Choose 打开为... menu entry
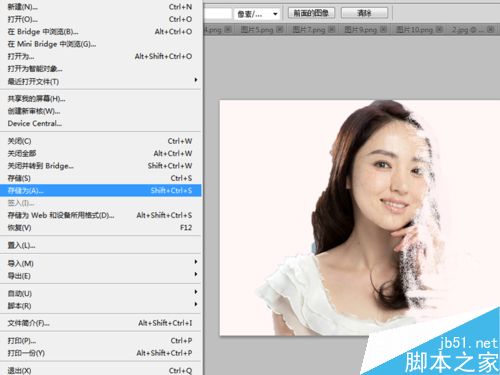The width and height of the screenshot is (500, 375). 100,56
